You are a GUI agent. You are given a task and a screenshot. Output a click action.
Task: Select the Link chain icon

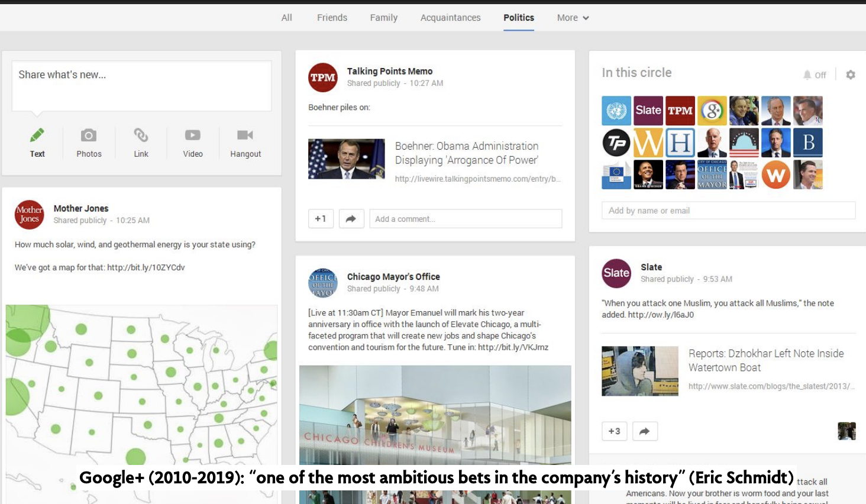pyautogui.click(x=141, y=135)
